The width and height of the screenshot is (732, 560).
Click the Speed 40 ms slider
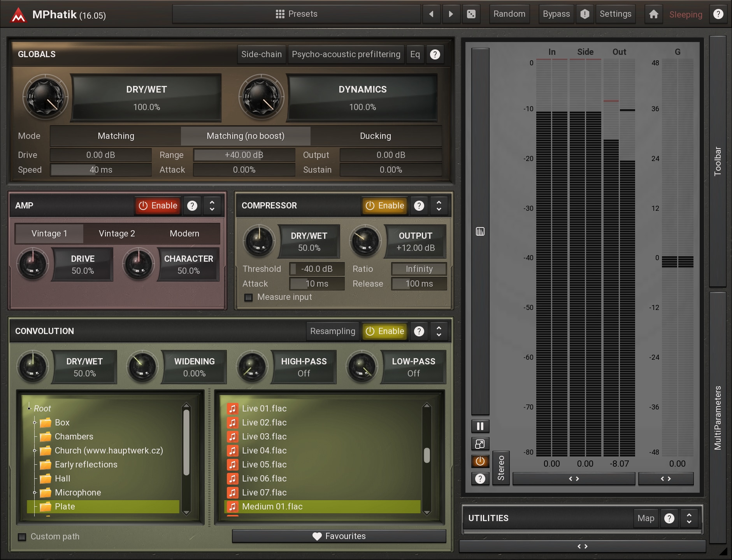101,170
